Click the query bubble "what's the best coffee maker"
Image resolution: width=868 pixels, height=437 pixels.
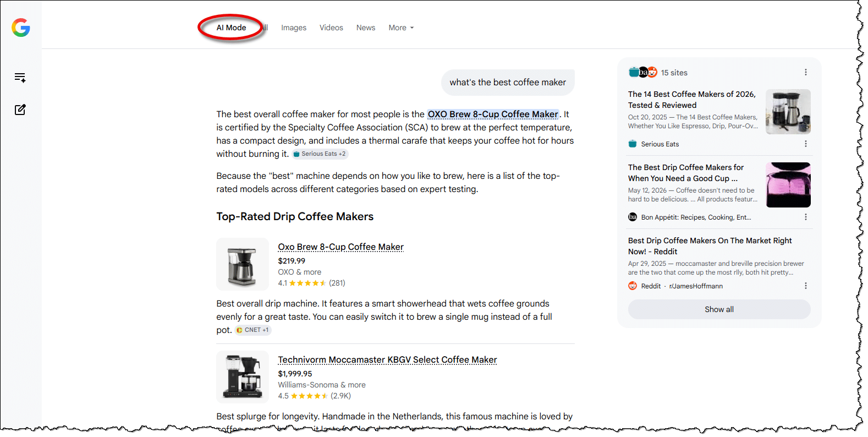(508, 83)
